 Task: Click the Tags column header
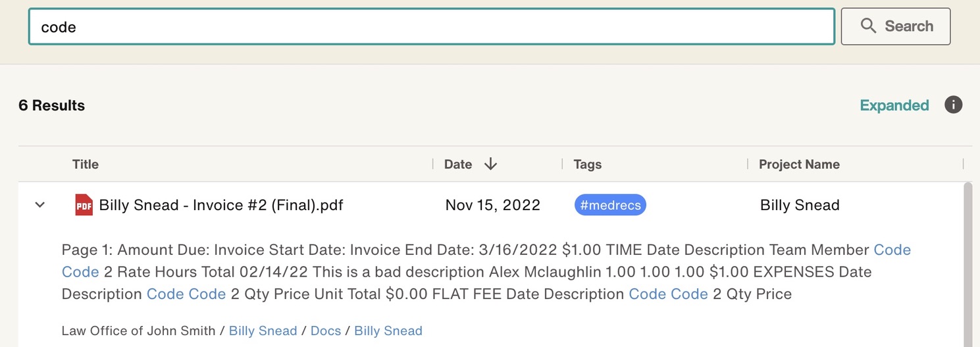pyautogui.click(x=587, y=165)
